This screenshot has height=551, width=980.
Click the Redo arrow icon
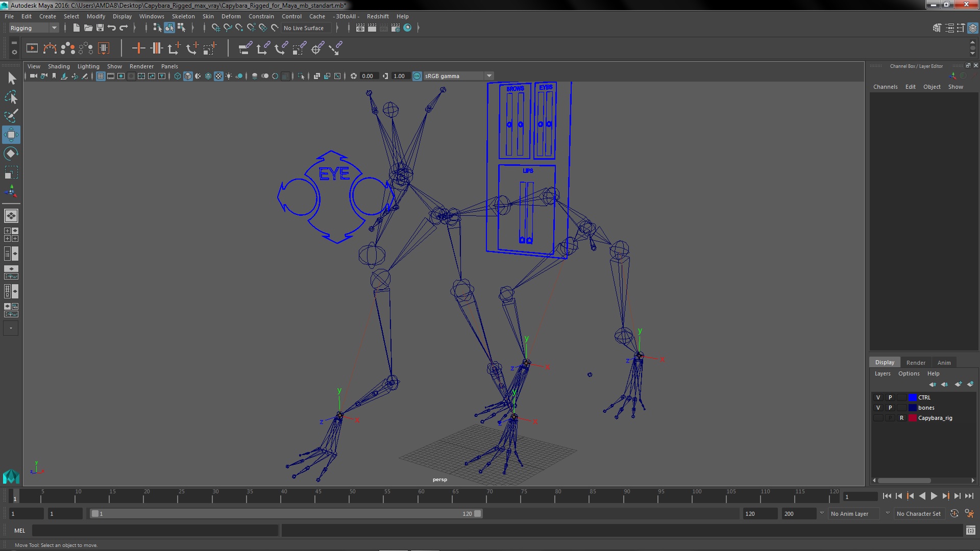click(124, 28)
